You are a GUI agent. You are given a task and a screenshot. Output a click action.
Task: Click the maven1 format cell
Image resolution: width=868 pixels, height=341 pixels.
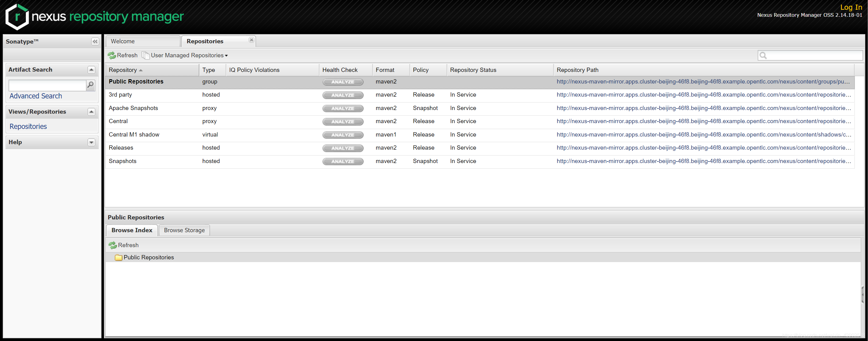point(386,134)
